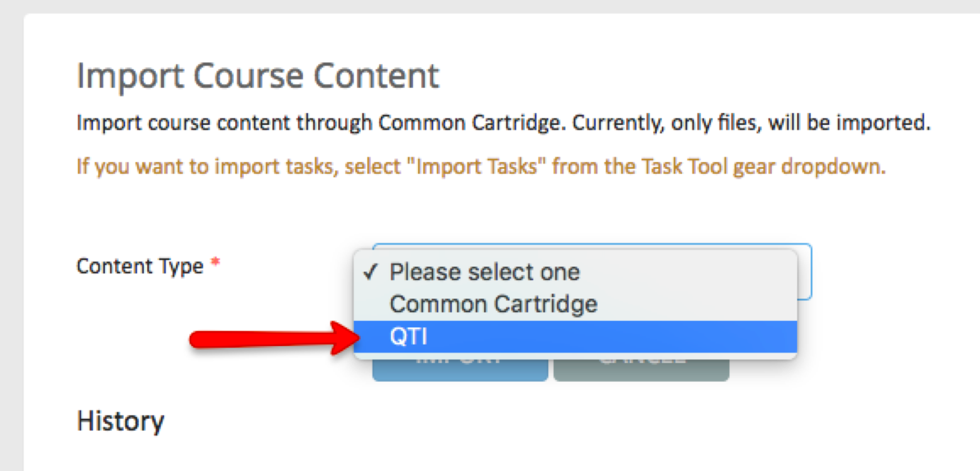Pick the 'Please select one' option

click(x=484, y=272)
